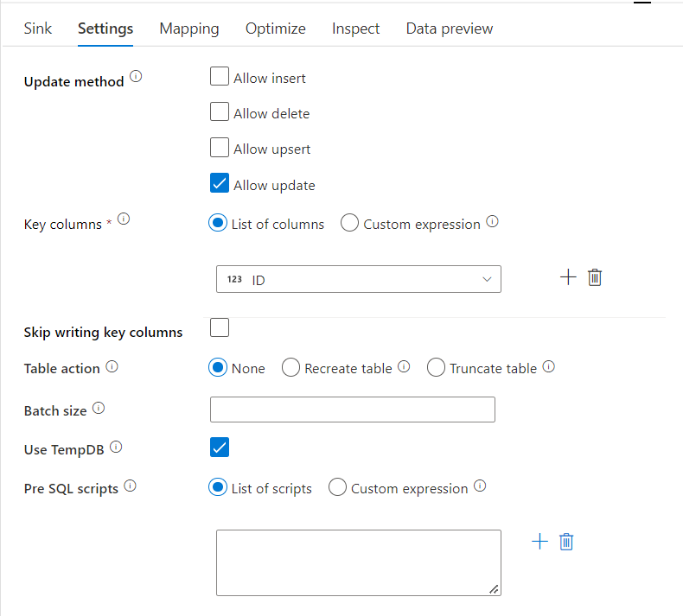Click the Pre SQL scripts text area
The image size is (683, 616).
pos(358,562)
